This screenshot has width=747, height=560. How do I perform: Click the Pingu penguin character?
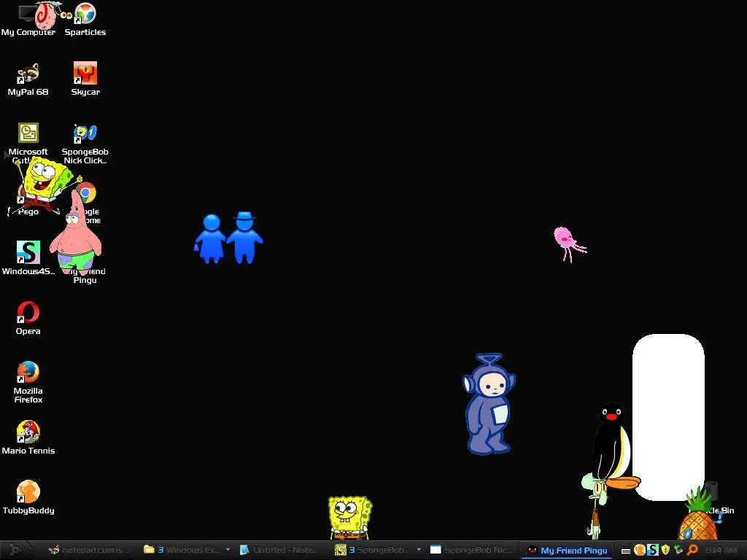pos(612,447)
